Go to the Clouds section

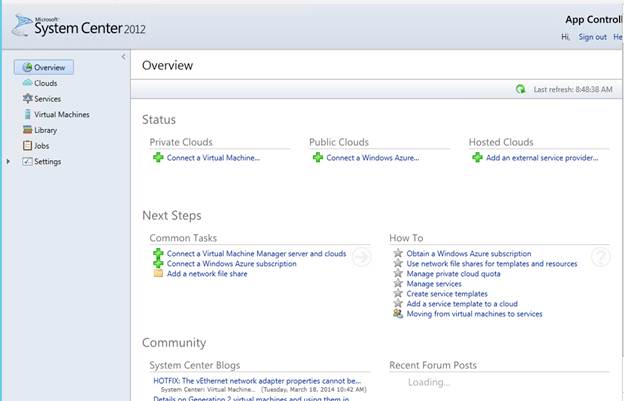[x=46, y=83]
